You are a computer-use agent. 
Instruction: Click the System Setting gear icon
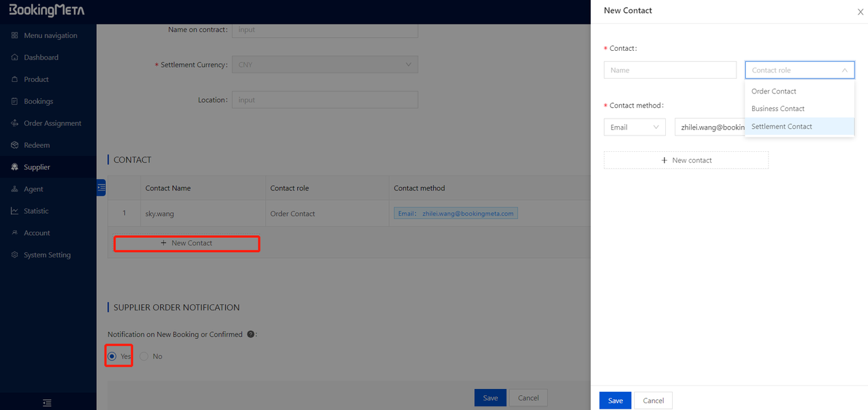point(15,255)
